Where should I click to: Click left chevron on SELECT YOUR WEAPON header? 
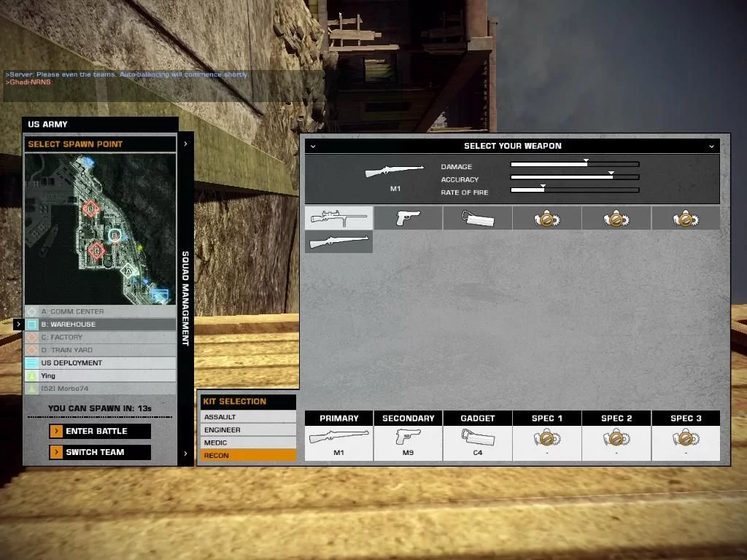tap(313, 146)
